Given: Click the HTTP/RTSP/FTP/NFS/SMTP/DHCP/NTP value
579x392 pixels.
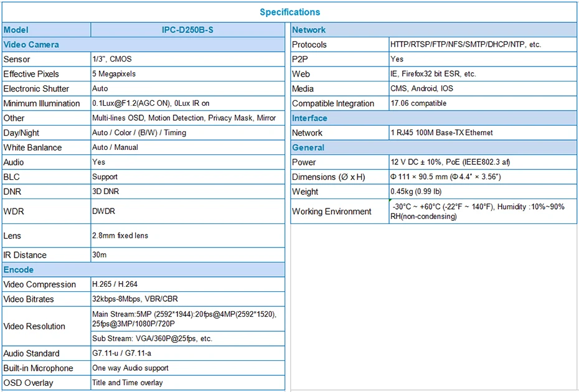Looking at the screenshot, I should point(466,44).
